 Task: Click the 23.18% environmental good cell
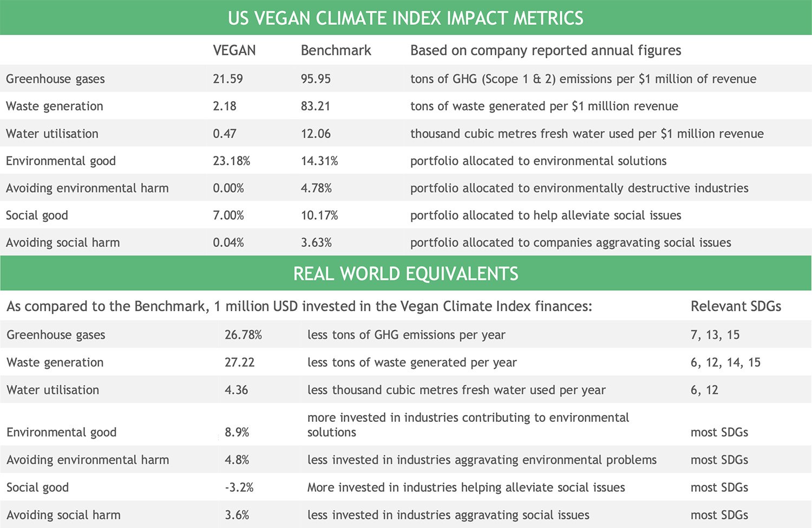tap(231, 161)
